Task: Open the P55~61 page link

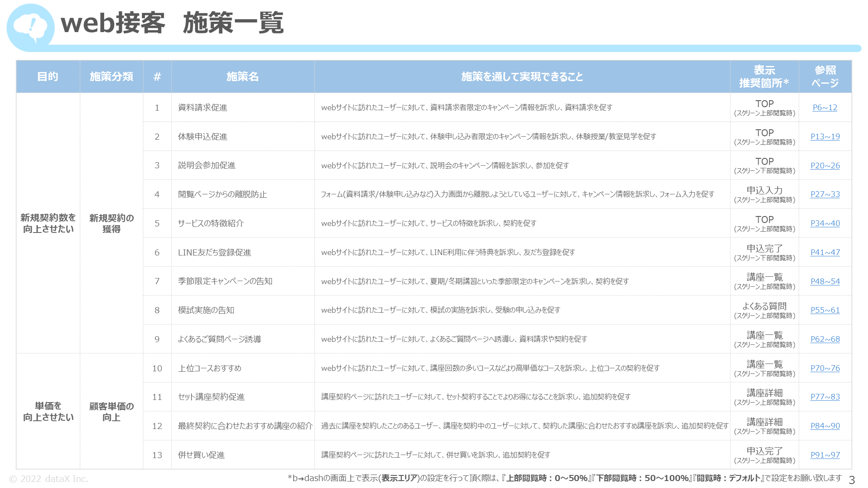Action: pyautogui.click(x=825, y=310)
